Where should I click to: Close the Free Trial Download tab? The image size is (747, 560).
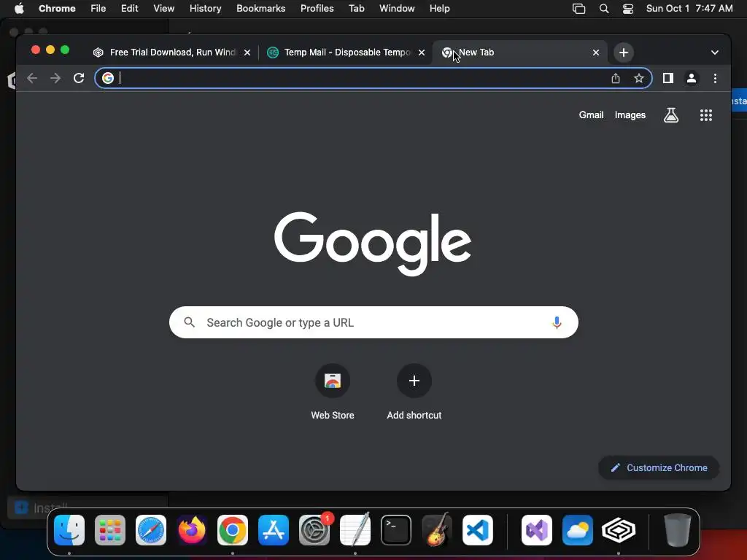[247, 52]
